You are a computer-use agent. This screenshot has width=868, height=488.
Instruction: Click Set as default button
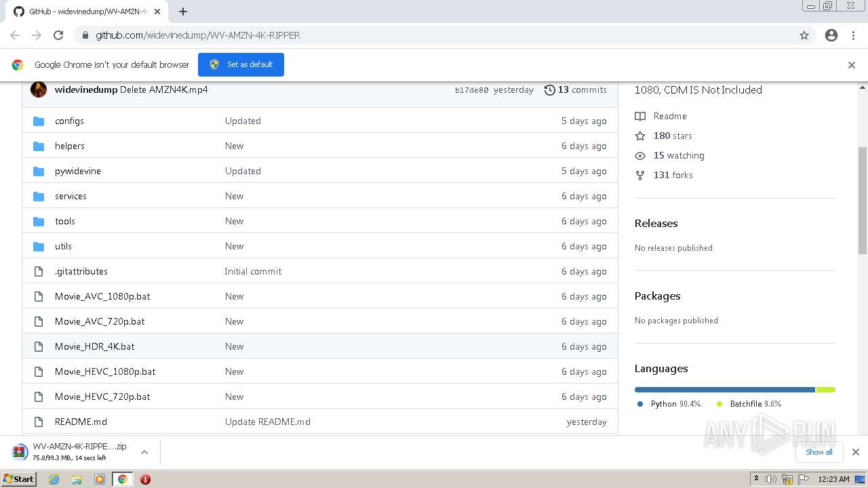pos(241,64)
